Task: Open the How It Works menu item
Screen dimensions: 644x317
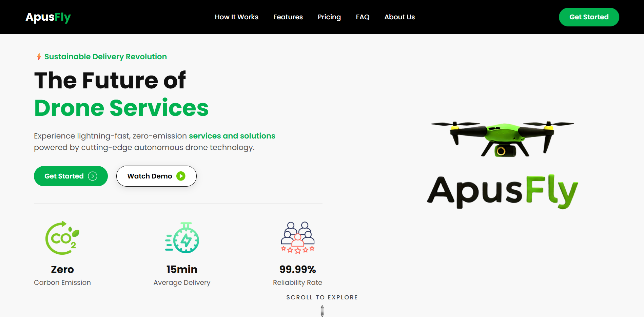Action: pyautogui.click(x=236, y=17)
